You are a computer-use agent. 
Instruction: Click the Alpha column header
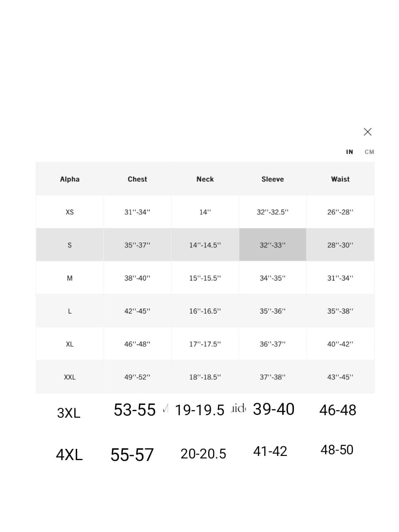[x=70, y=179]
